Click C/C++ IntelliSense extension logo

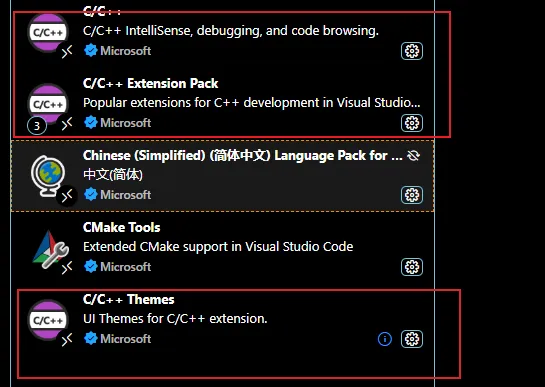[x=48, y=32]
